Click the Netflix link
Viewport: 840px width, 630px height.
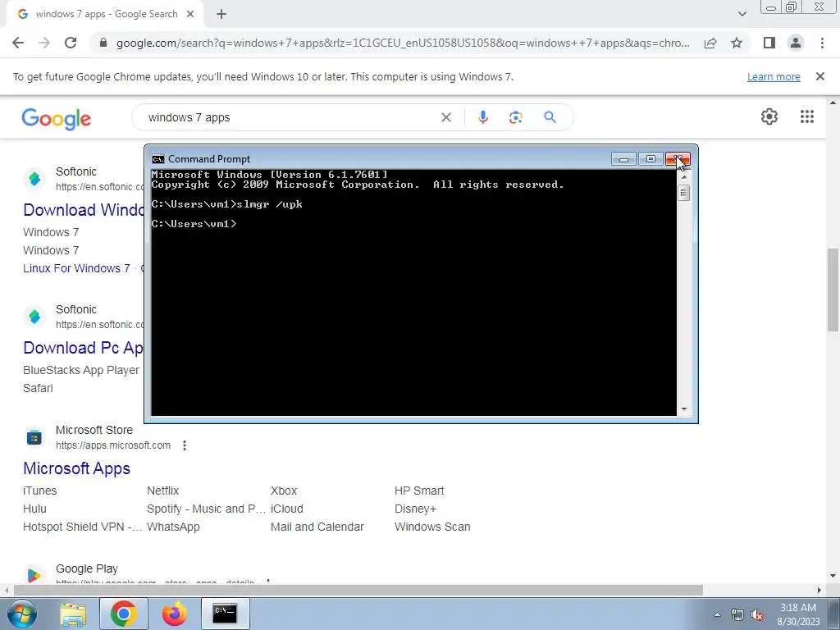[x=163, y=491]
